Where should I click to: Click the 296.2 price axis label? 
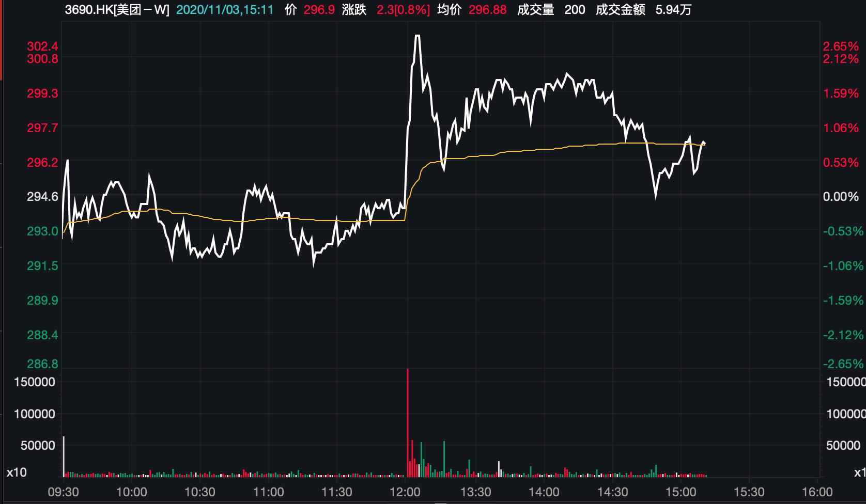pyautogui.click(x=42, y=162)
